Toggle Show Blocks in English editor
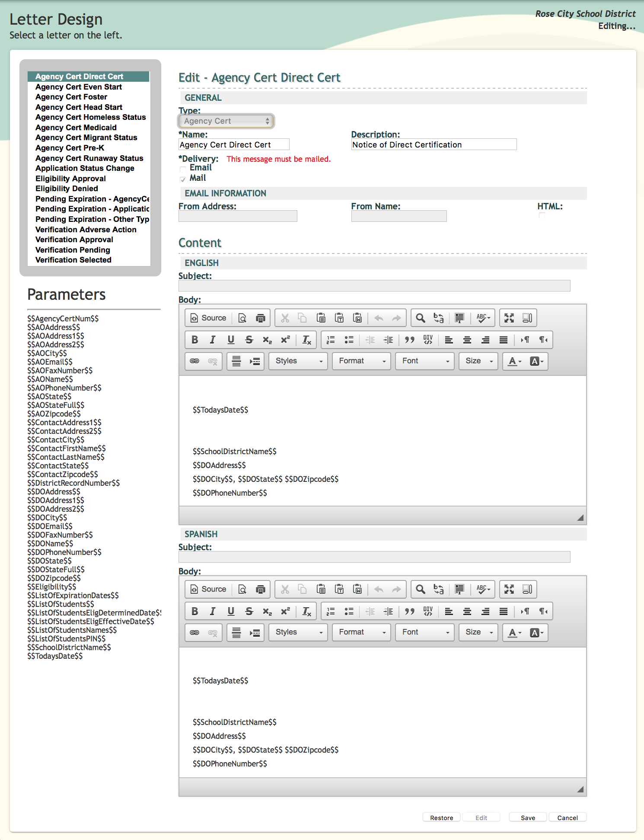 click(527, 318)
